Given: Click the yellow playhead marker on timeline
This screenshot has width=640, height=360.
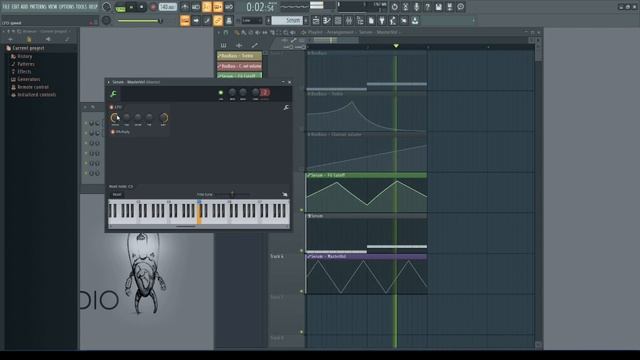Looking at the screenshot, I should (x=396, y=46).
